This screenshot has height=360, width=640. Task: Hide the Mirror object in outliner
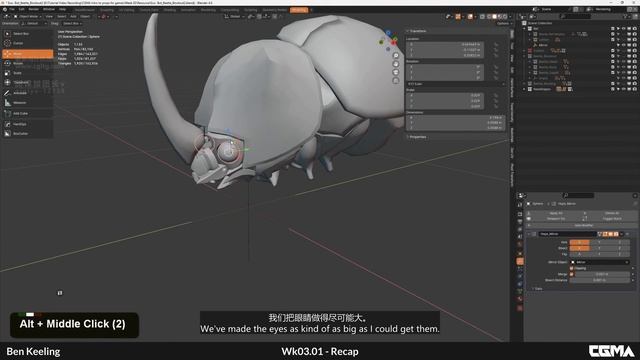tap(624, 45)
